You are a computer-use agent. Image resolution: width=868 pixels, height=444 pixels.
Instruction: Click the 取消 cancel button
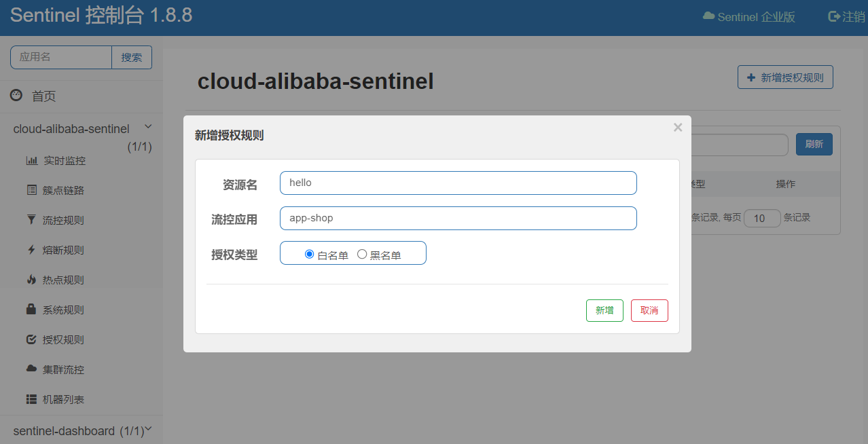click(649, 310)
